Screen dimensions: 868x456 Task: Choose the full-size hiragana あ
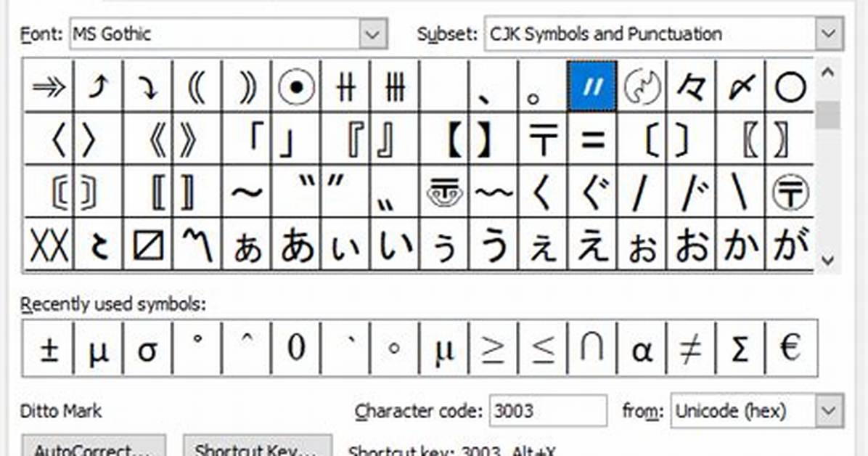pos(296,245)
